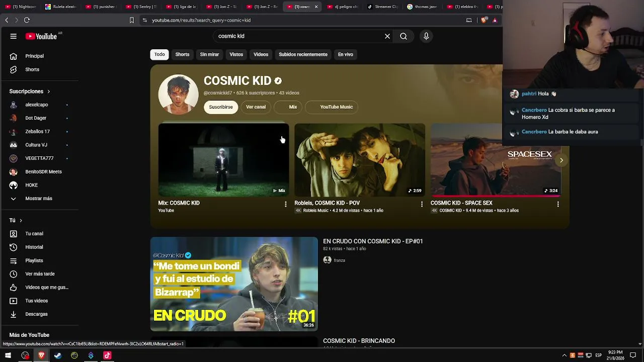Select the Shorts filter chip
Screen dimensions: 644x362
(x=182, y=54)
